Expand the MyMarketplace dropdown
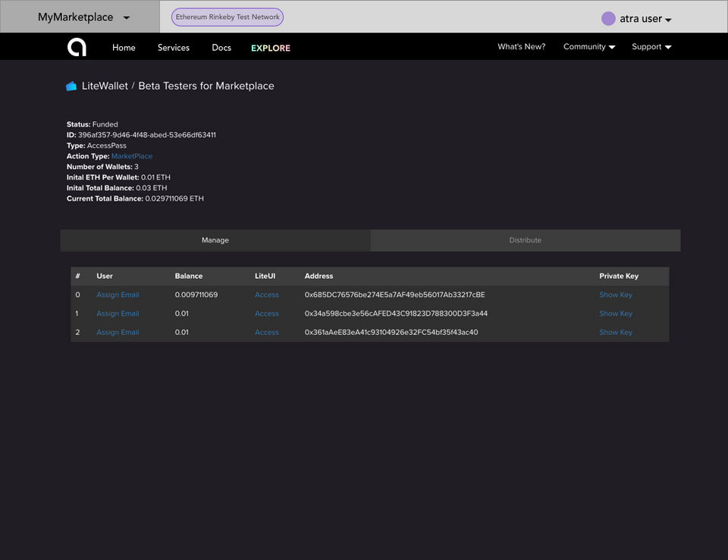This screenshot has height=560, width=728. pos(83,17)
